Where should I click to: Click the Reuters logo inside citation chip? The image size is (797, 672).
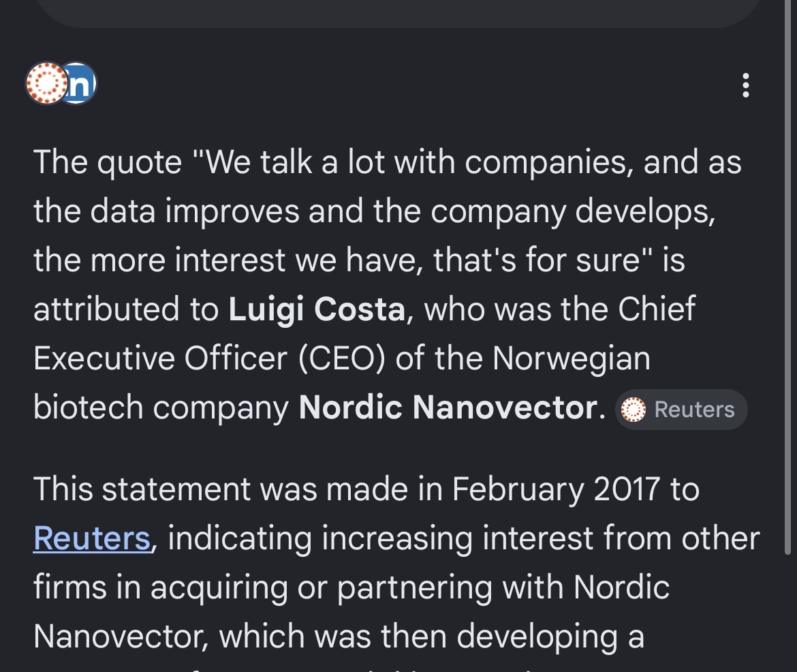click(634, 410)
